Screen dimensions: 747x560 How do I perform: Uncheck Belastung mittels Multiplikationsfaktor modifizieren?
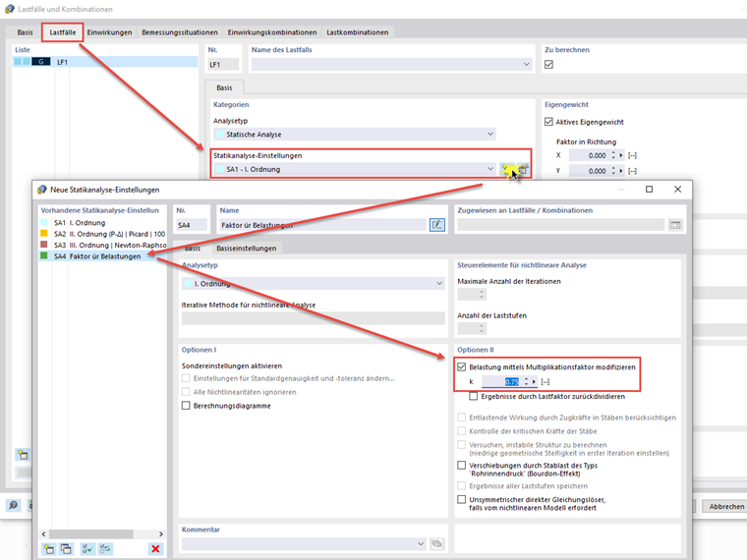[x=461, y=366]
